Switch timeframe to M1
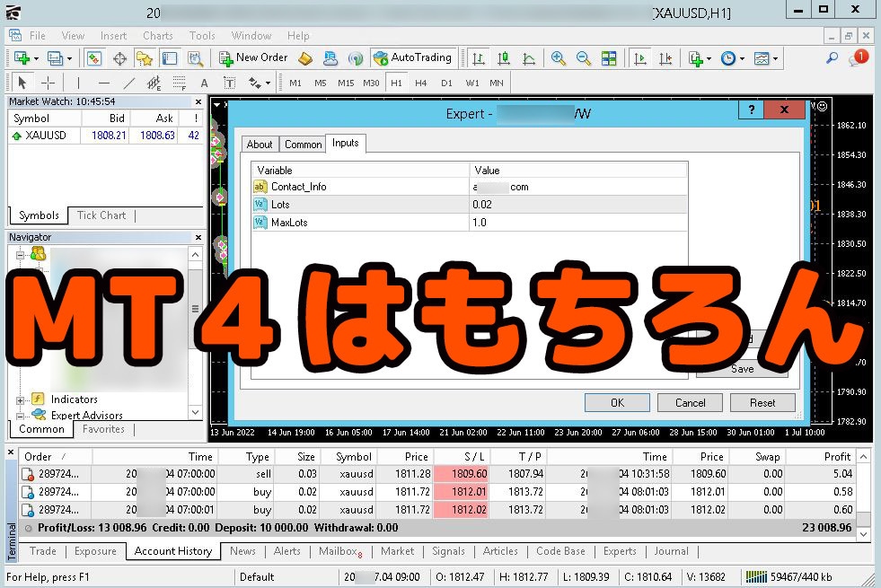Image resolution: width=881 pixels, height=588 pixels. tap(295, 83)
